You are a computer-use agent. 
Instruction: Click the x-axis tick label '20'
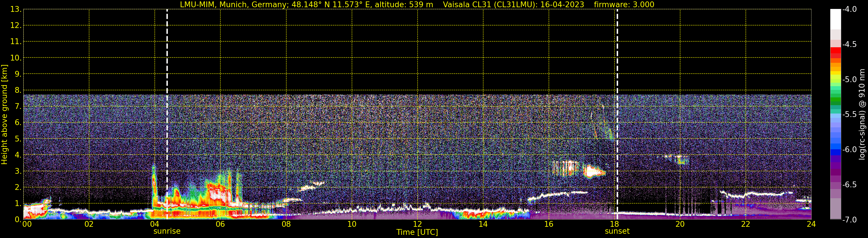[x=680, y=224]
